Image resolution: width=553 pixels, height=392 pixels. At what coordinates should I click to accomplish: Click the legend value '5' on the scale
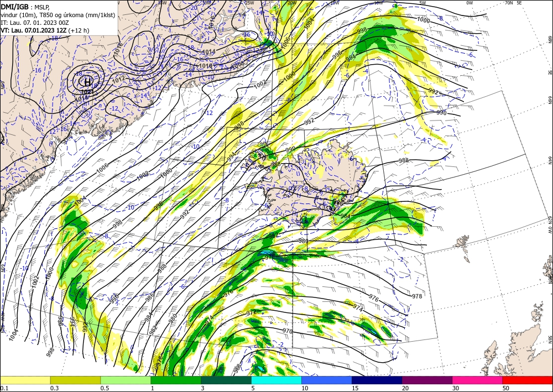click(253, 388)
